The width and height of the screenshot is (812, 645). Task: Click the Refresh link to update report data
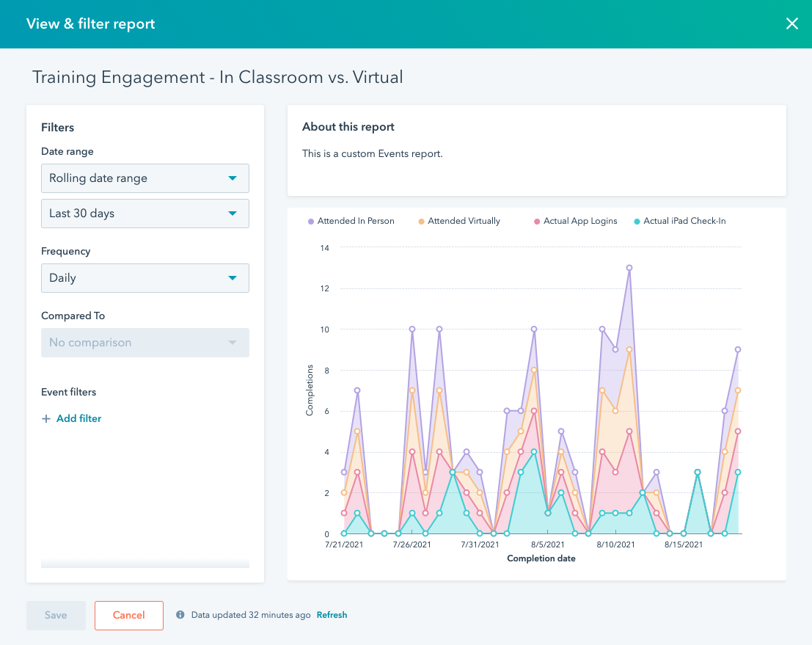click(332, 615)
